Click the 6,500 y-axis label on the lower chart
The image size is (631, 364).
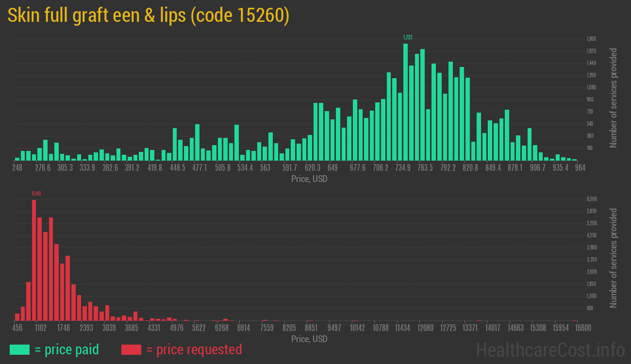591,199
